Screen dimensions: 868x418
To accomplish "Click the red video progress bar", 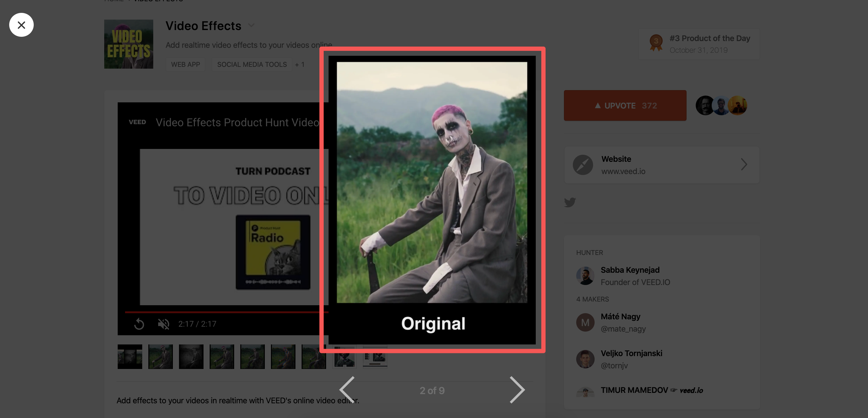I will (223, 312).
